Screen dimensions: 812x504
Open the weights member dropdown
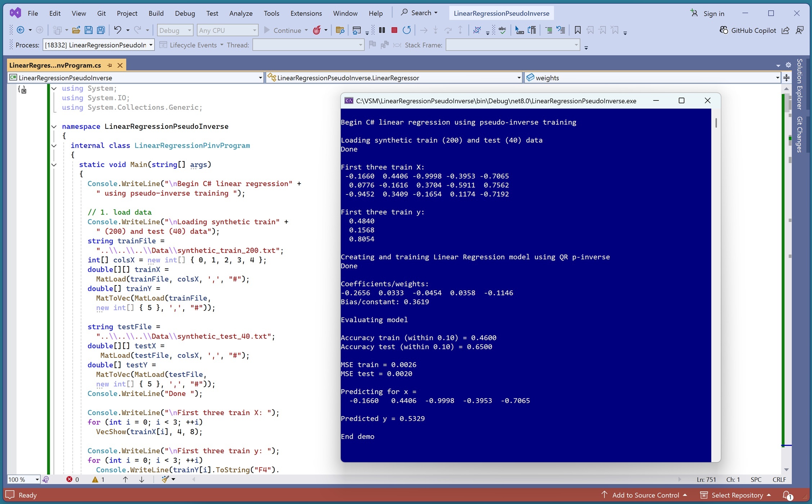point(777,78)
